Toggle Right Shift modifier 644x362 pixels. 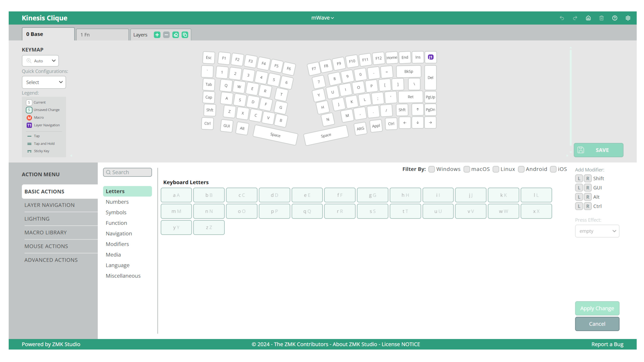pyautogui.click(x=588, y=178)
